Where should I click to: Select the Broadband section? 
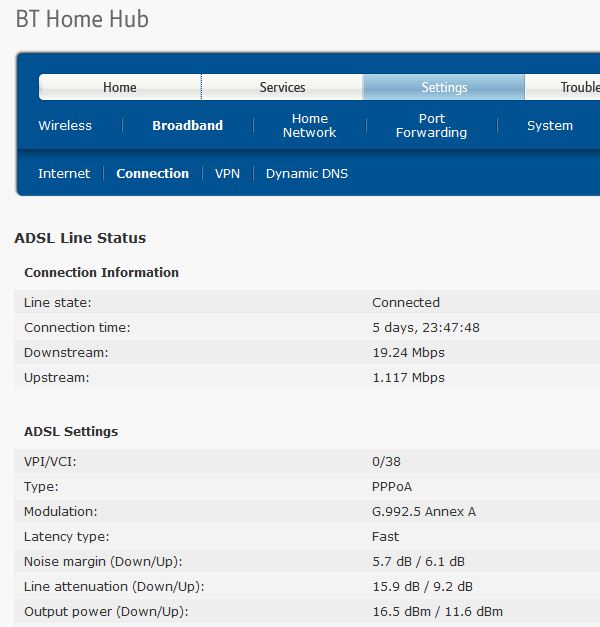tap(187, 126)
